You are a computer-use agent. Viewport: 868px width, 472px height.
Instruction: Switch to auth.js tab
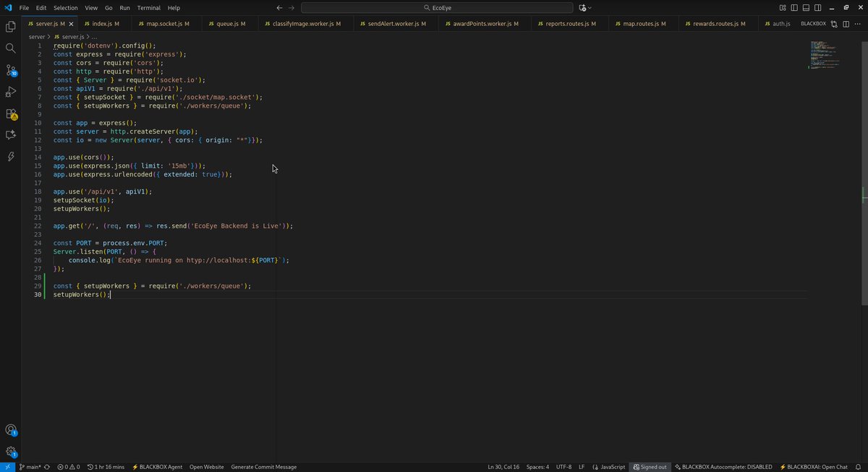click(x=776, y=24)
